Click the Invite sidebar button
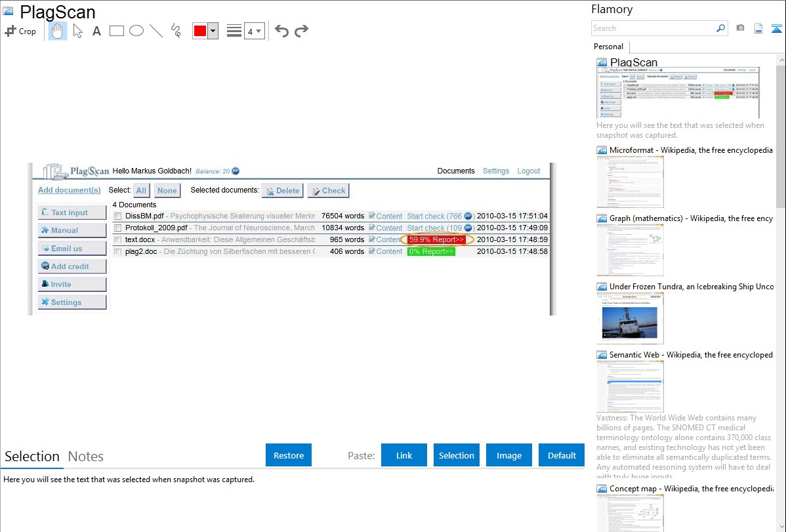This screenshot has height=532, width=786. 72,284
